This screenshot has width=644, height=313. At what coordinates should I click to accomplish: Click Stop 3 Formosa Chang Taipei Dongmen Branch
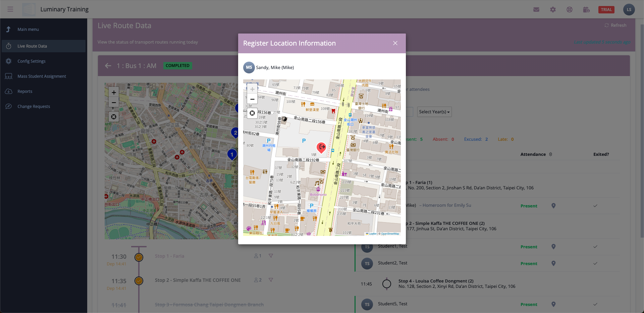point(209,305)
